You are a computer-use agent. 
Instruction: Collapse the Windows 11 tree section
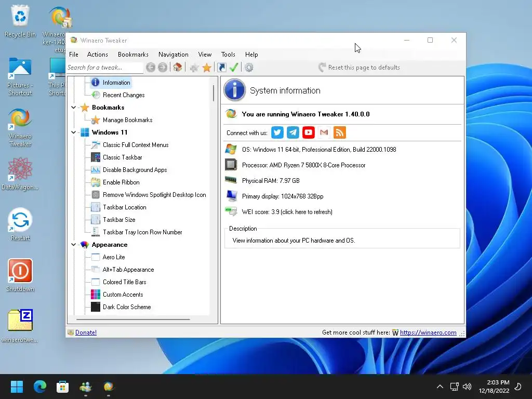[74, 132]
